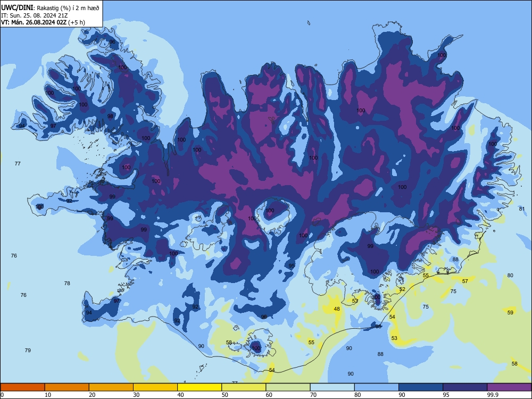Click the humidity value '78' over the sea
Image resolution: width=532 pixels, height=399 pixels.
click(x=67, y=283)
